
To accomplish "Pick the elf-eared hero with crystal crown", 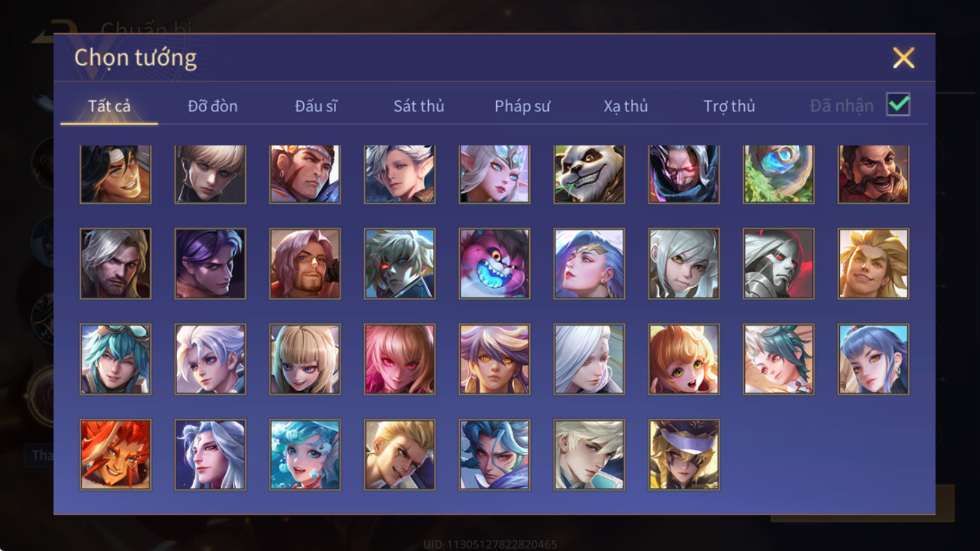I will tap(494, 174).
